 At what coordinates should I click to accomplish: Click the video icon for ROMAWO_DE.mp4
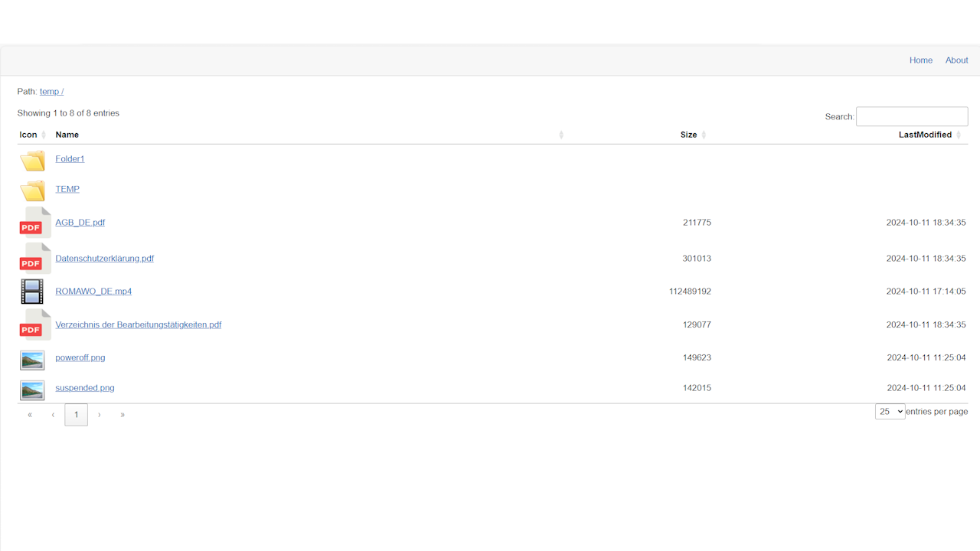coord(32,292)
